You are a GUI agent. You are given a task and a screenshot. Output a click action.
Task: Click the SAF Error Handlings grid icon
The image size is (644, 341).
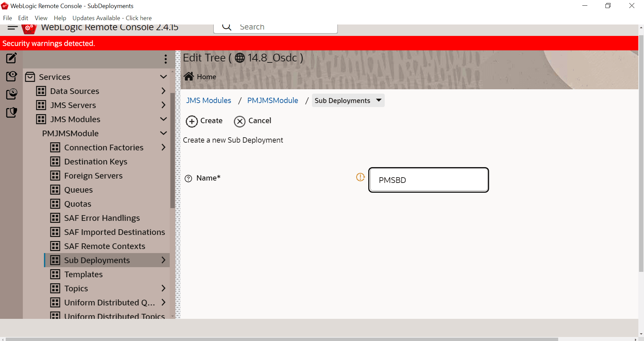point(55,218)
